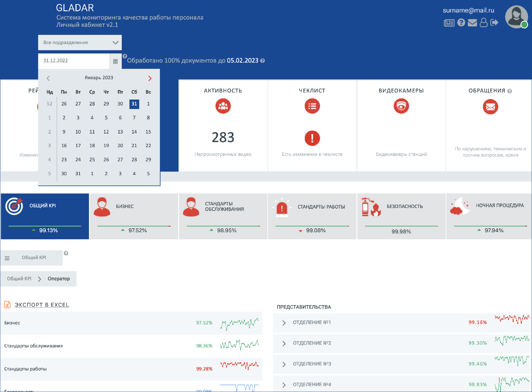The width and height of the screenshot is (532, 392).
Task: Open the Все подразделения dropdown
Action: click(80, 43)
